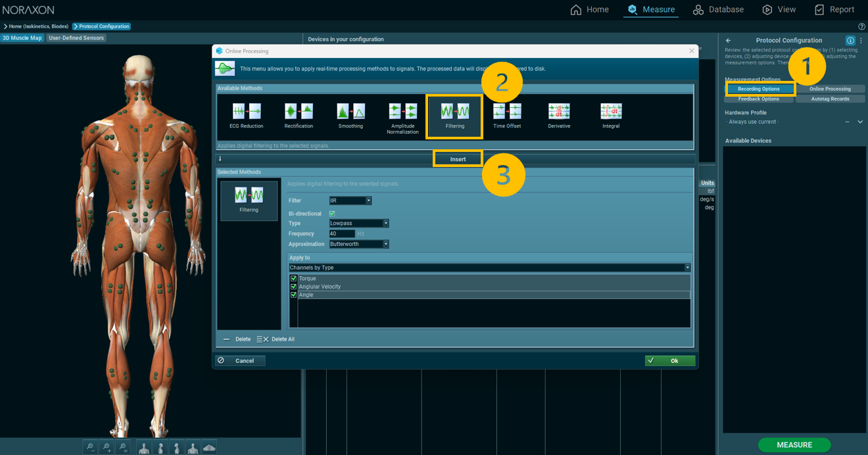Open the Protocol Configuration info icon
Image resolution: width=868 pixels, height=455 pixels.
coord(850,40)
